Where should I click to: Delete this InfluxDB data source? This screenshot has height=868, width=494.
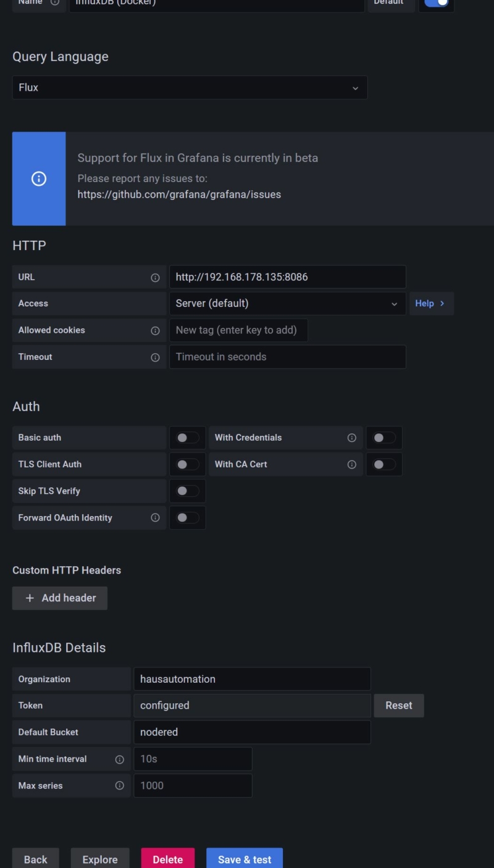[167, 859]
